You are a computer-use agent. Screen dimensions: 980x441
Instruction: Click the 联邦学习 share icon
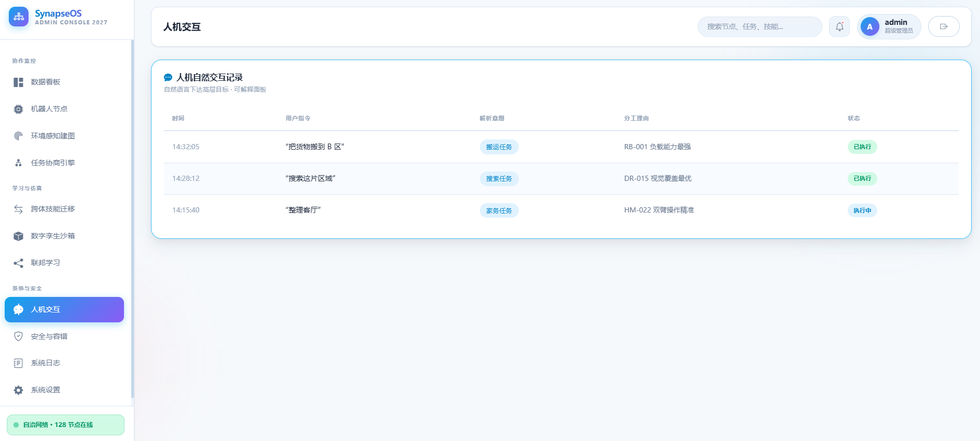[19, 263]
